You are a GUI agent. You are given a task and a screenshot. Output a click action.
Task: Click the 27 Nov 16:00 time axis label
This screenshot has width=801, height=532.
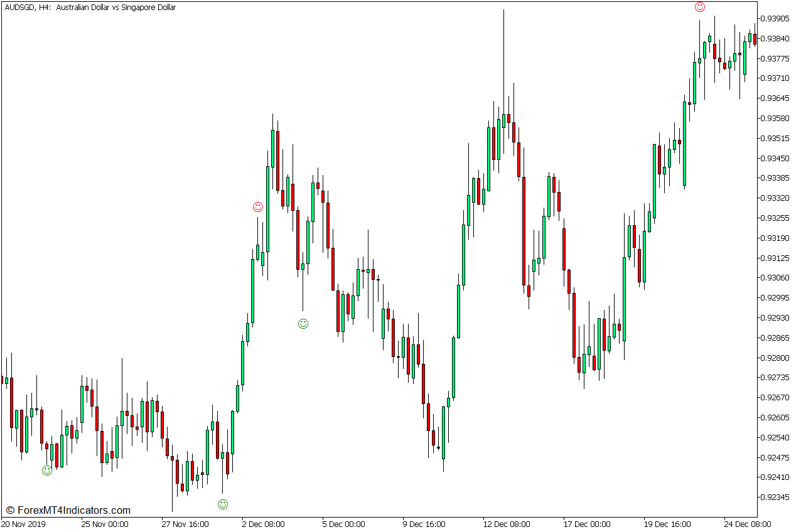click(x=185, y=524)
